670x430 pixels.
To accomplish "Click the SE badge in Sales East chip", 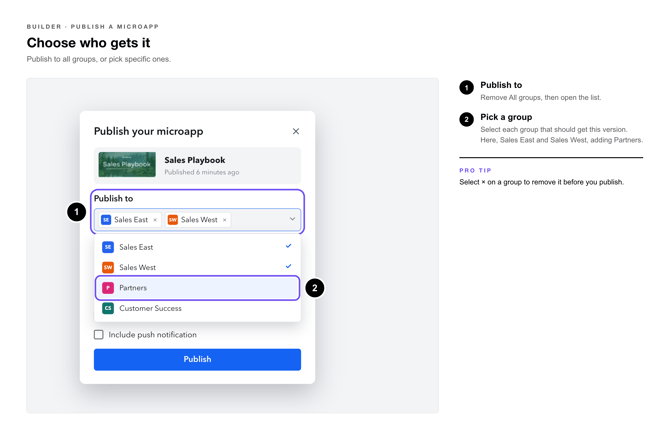I will [x=106, y=220].
